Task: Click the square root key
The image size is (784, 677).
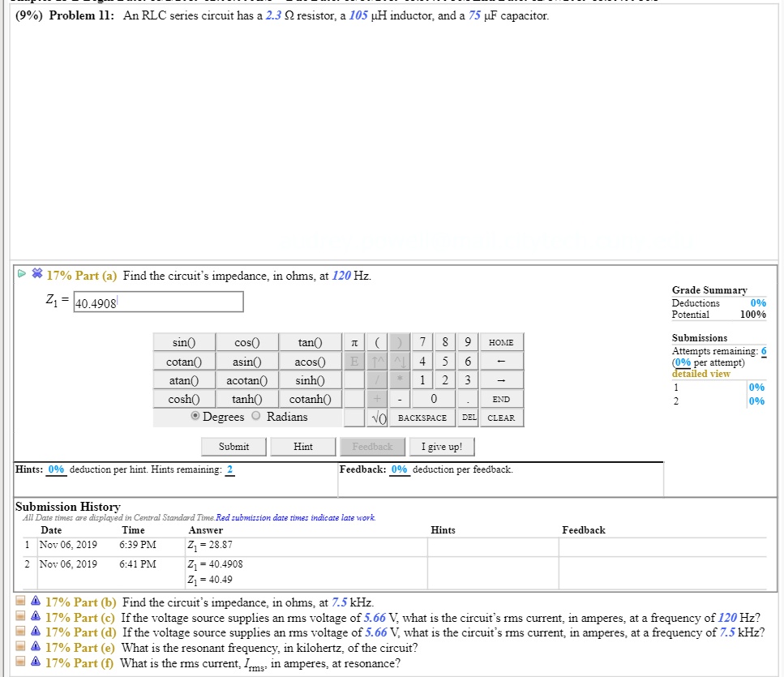Action: click(x=375, y=418)
